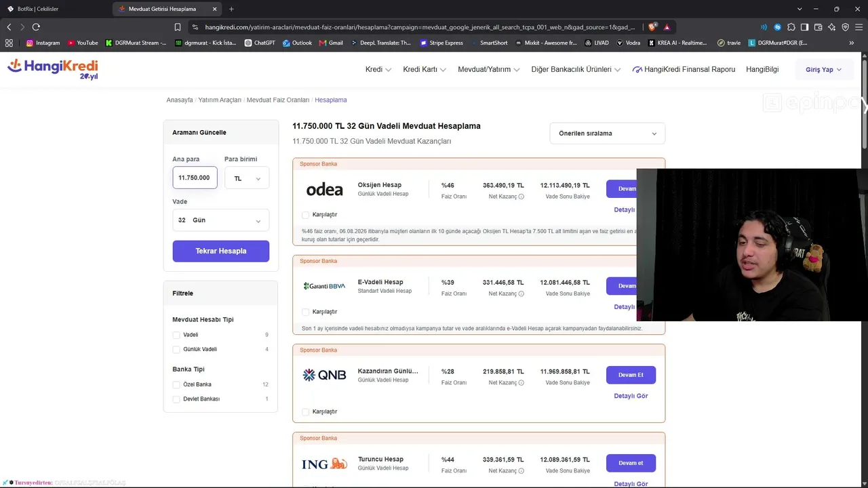Screen dimensions: 868x488
Task: Open the YouTube bookmark
Action: pyautogui.click(x=83, y=43)
